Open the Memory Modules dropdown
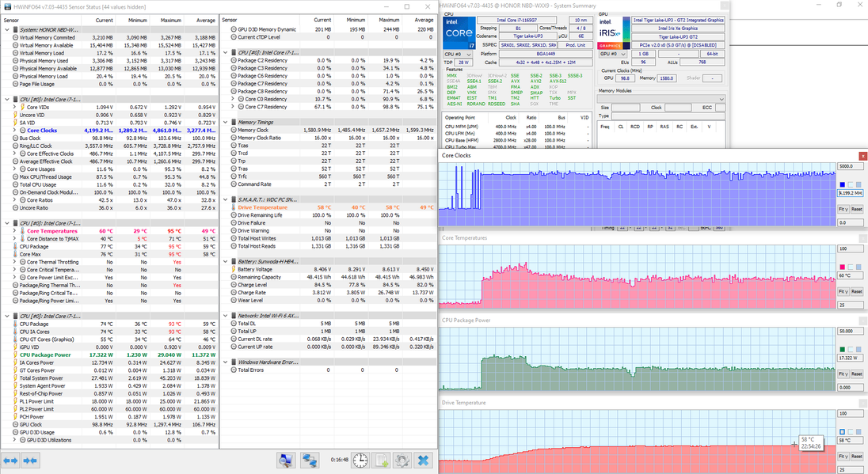868x474 pixels. [x=661, y=99]
